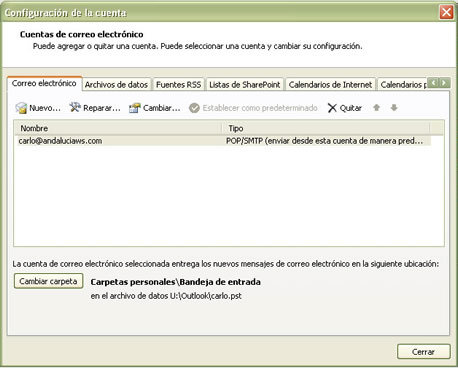The image size is (458, 368).
Task: Click the Carpetas personales\Bandeja de entrada text
Action: pyautogui.click(x=176, y=282)
